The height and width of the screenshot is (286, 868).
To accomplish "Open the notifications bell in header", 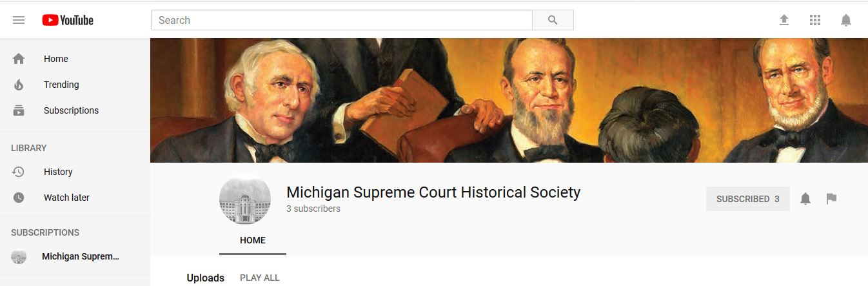I will 846,20.
